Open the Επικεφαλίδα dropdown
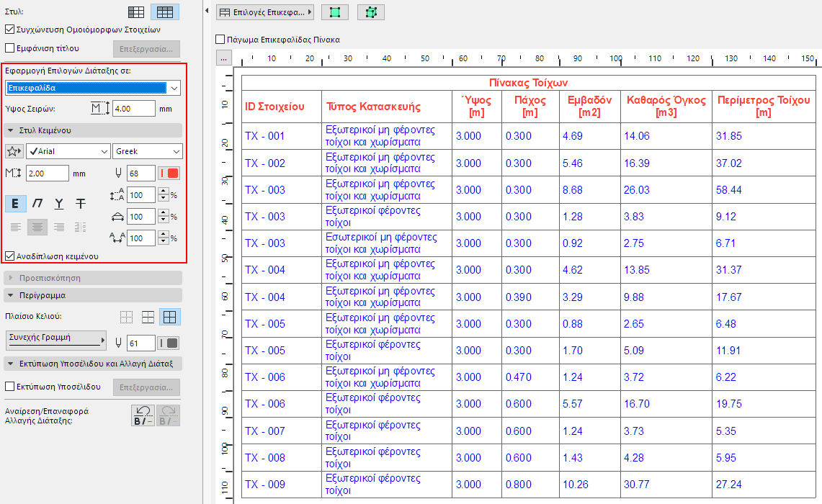822x504 pixels. [x=92, y=88]
